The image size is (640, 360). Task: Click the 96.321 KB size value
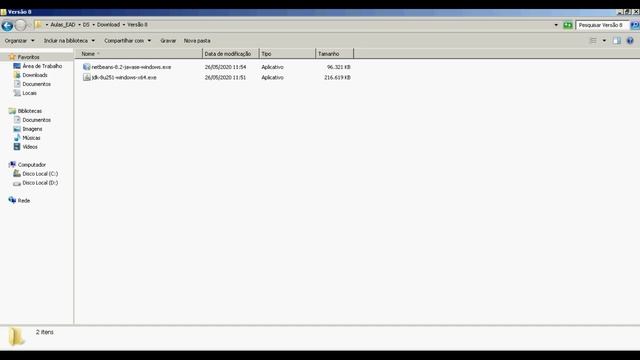pos(338,67)
